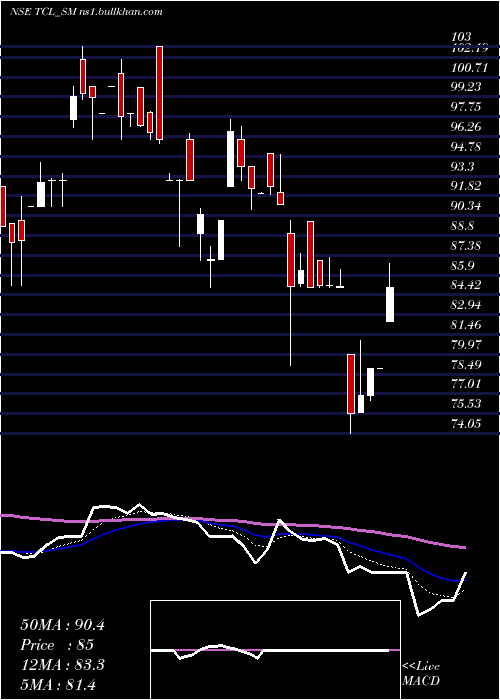Image resolution: width=500 pixels, height=700 pixels.
Task: Click the Price : 85 readout
Action: click(57, 645)
